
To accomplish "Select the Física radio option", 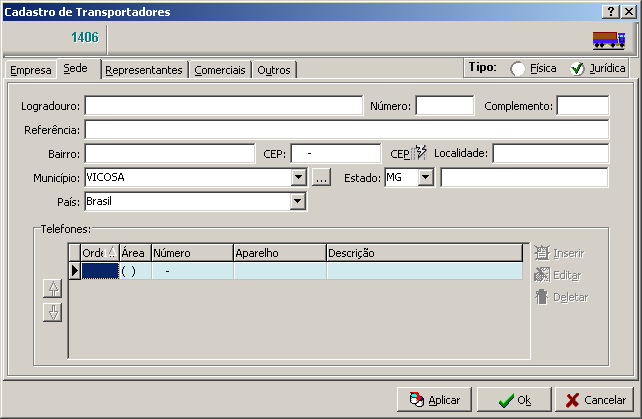I will pyautogui.click(x=518, y=69).
